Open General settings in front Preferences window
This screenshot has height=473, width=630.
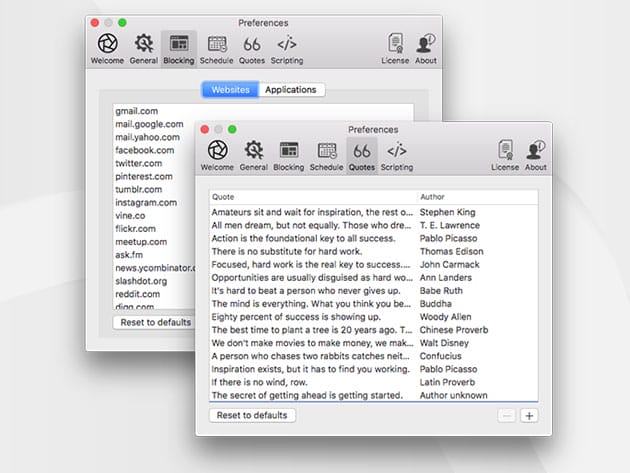click(x=254, y=156)
